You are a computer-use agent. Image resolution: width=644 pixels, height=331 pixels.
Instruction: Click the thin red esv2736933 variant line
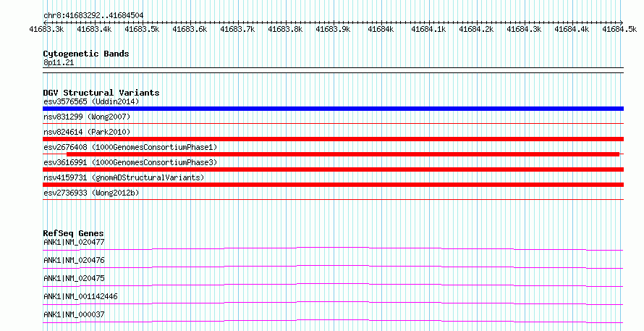(x=333, y=199)
